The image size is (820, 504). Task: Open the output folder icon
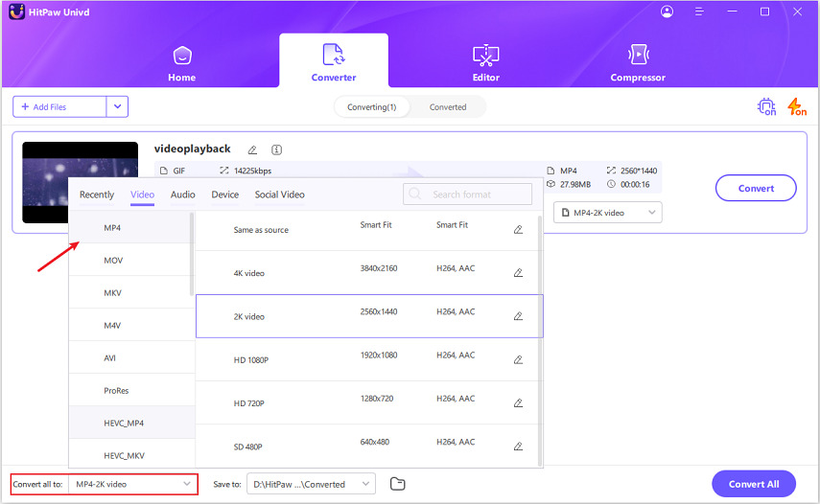397,484
